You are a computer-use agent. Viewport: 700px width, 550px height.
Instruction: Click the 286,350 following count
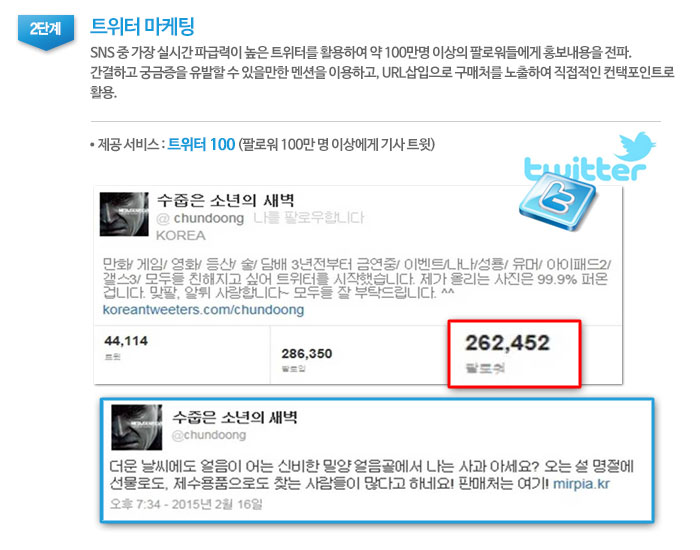click(x=307, y=354)
